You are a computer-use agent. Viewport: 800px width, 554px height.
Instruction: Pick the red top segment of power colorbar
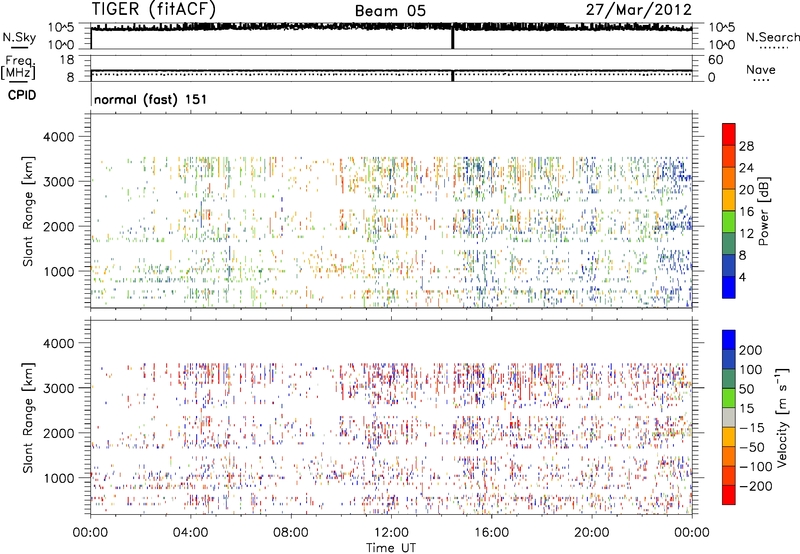(x=729, y=134)
